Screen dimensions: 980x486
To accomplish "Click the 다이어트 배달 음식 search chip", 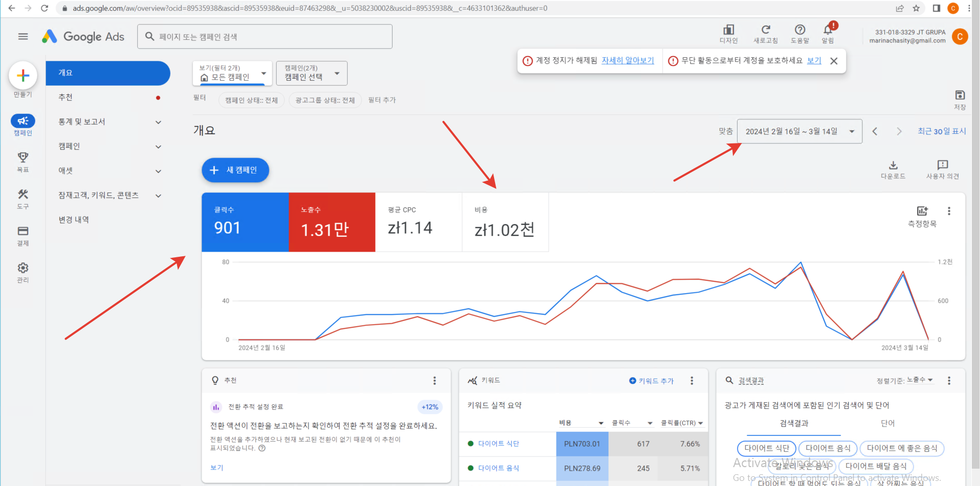I will click(876, 466).
